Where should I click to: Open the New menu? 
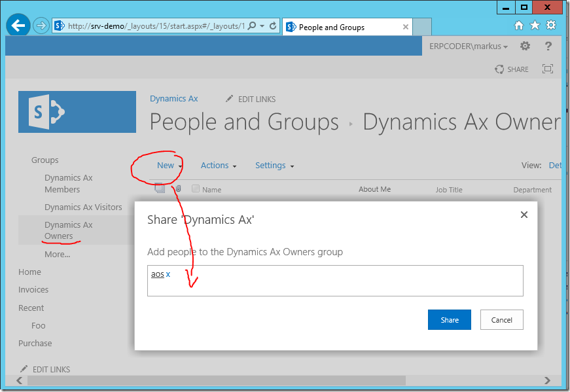pyautogui.click(x=165, y=165)
